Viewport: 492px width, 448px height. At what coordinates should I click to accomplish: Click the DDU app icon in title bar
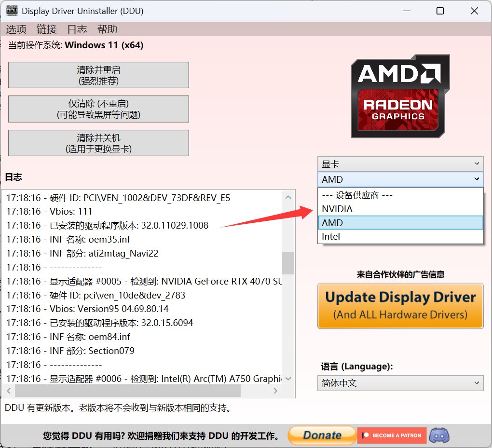click(x=12, y=11)
